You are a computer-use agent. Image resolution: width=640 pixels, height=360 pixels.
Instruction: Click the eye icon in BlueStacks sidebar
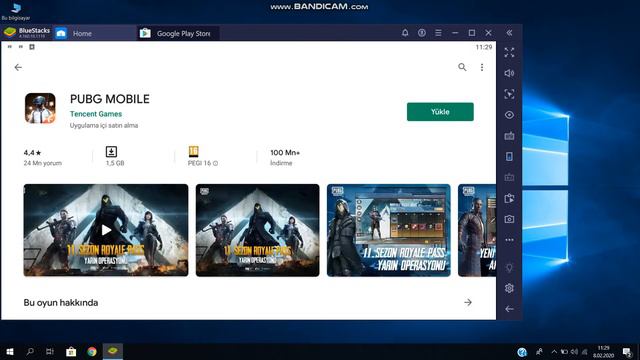(x=509, y=115)
